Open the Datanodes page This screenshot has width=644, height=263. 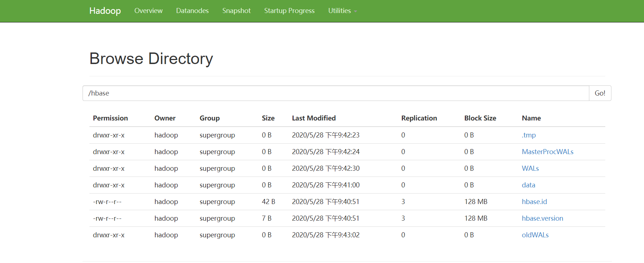pyautogui.click(x=192, y=11)
